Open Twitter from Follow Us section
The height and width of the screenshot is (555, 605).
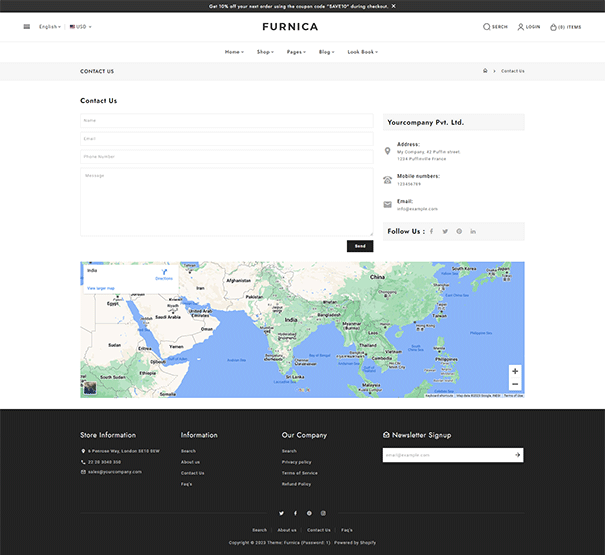pos(445,231)
